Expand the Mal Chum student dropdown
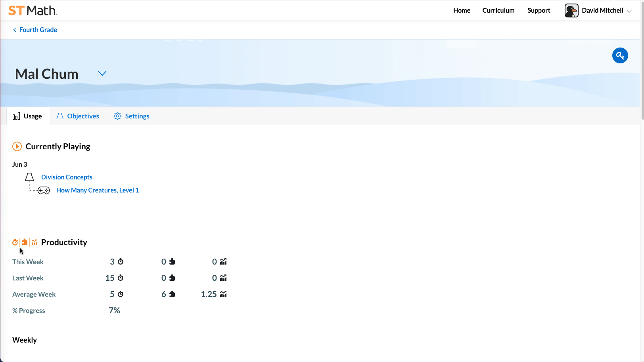The width and height of the screenshot is (644, 362). tap(102, 74)
